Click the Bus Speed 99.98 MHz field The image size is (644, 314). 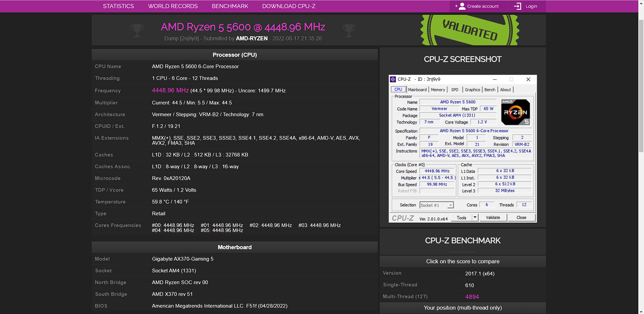tap(437, 184)
